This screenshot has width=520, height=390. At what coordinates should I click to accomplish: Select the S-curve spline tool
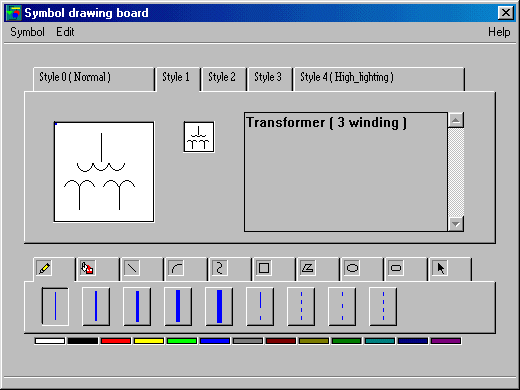pyautogui.click(x=220, y=268)
